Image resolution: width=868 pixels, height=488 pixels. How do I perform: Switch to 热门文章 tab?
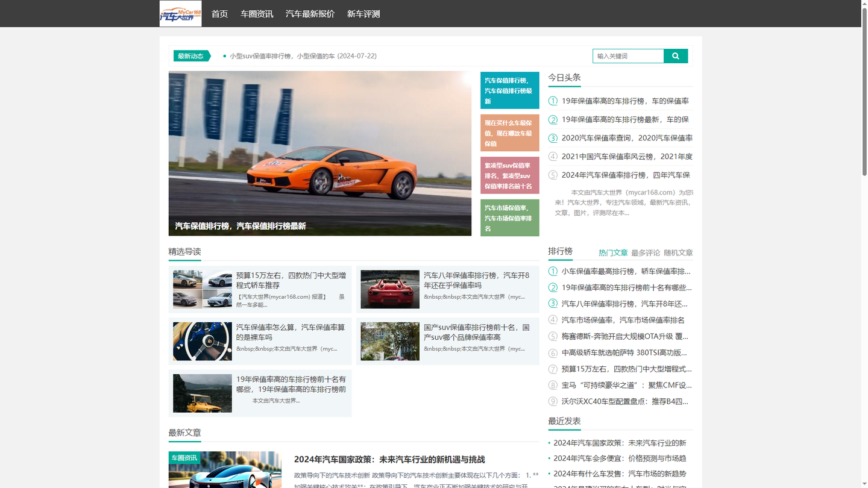click(x=613, y=252)
